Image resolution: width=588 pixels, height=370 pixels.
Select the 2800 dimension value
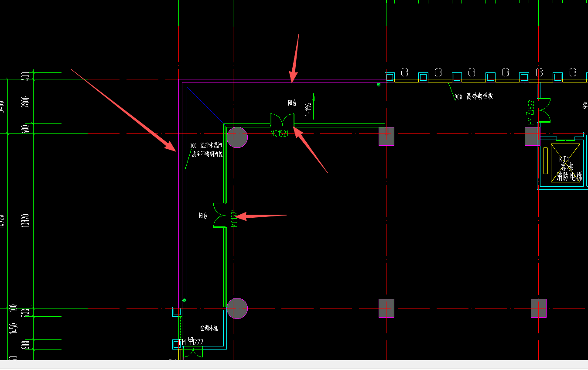(26, 102)
